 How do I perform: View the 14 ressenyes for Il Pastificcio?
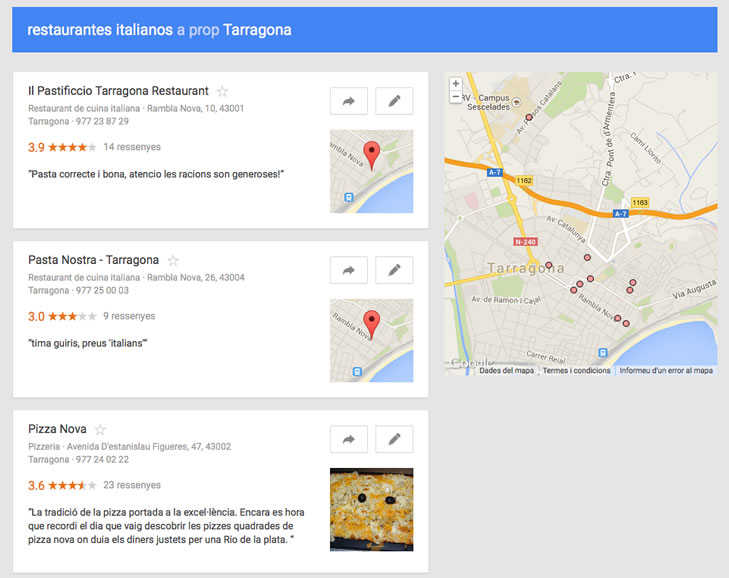(x=132, y=147)
